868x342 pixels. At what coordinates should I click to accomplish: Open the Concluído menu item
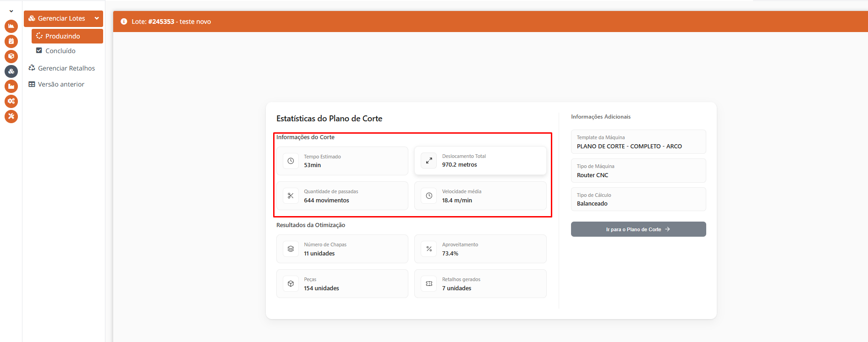[60, 51]
